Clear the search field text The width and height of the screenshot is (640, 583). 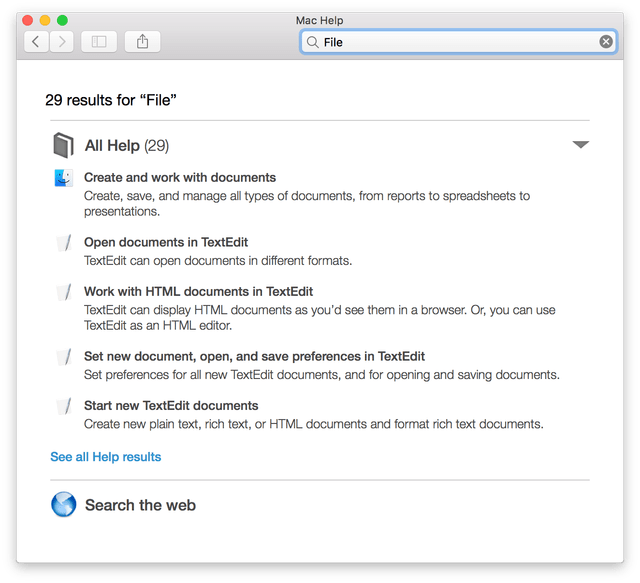pyautogui.click(x=606, y=42)
